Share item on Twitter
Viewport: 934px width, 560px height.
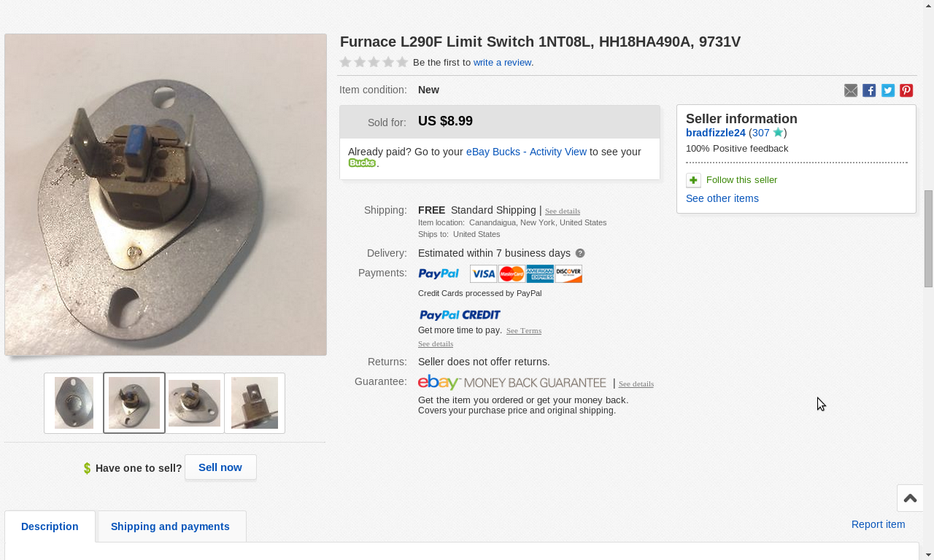pyautogui.click(x=888, y=90)
